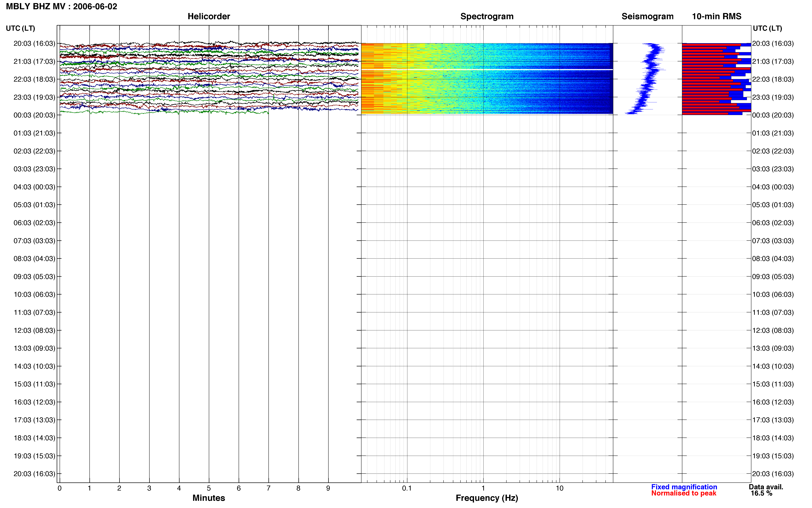Click the left '11:03 (07:03)' time label
Screen dimensions: 812x508
point(34,312)
